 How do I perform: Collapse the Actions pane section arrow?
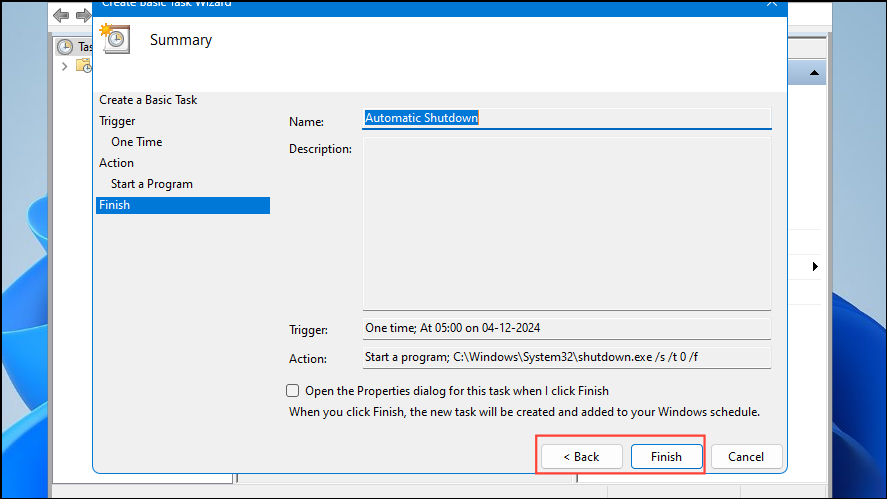tap(815, 74)
